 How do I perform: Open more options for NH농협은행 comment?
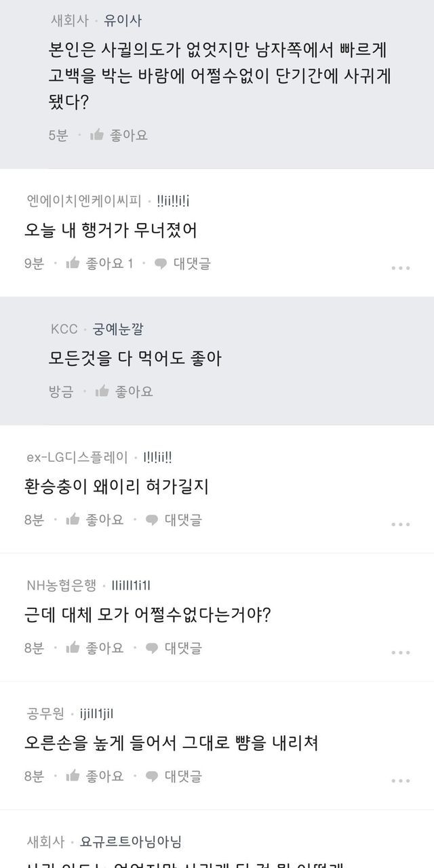click(400, 652)
